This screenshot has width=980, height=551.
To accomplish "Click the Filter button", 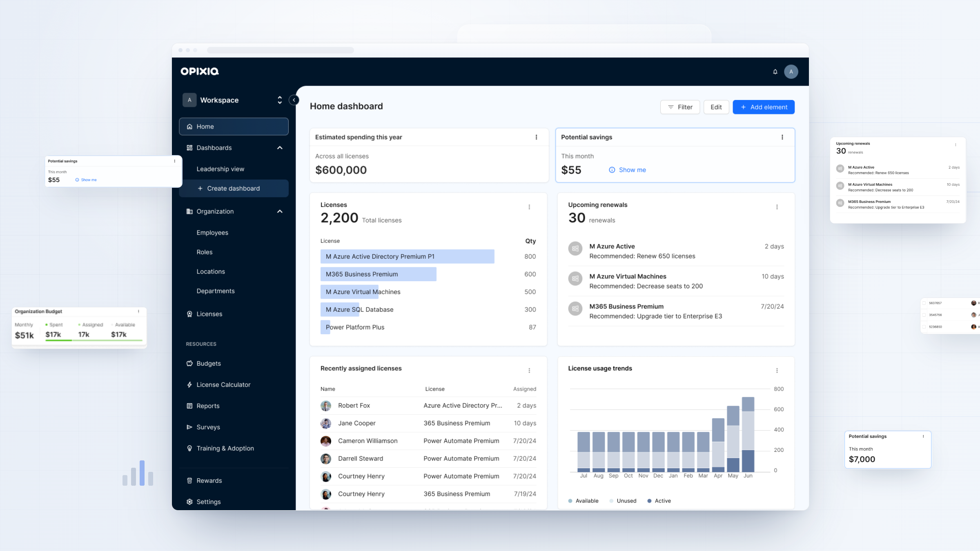I will click(x=680, y=107).
